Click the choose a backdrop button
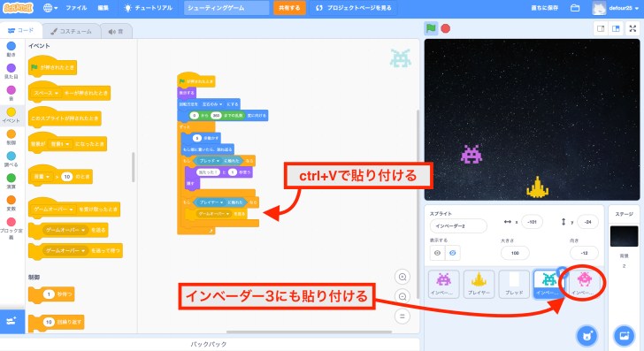 (x=624, y=335)
